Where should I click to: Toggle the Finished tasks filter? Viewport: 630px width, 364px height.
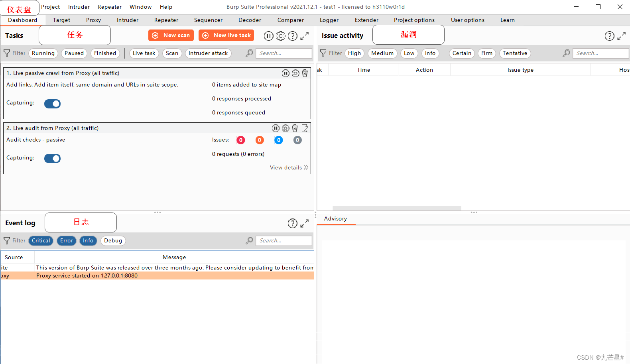click(105, 53)
